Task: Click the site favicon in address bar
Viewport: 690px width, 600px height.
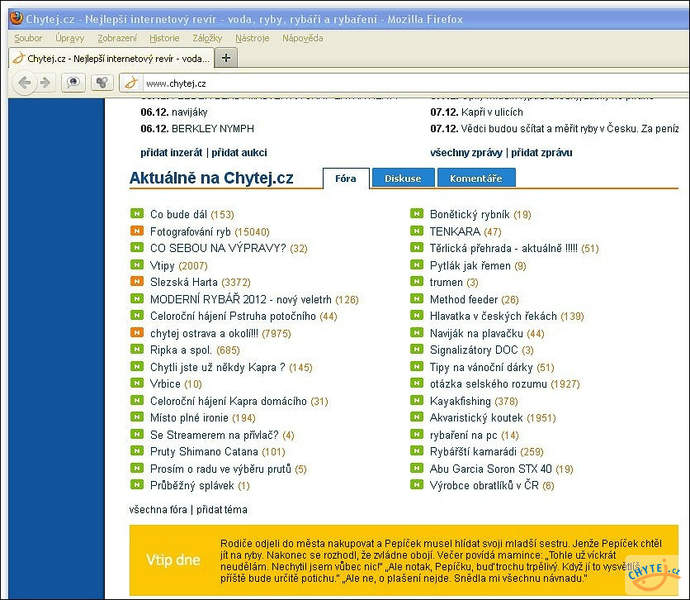Action: click(x=131, y=83)
